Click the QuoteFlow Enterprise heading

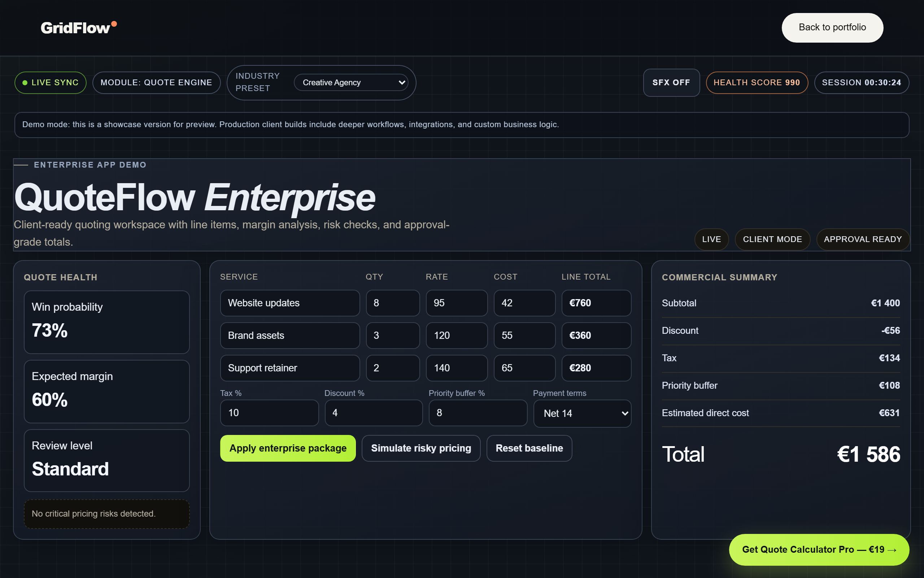coord(195,198)
